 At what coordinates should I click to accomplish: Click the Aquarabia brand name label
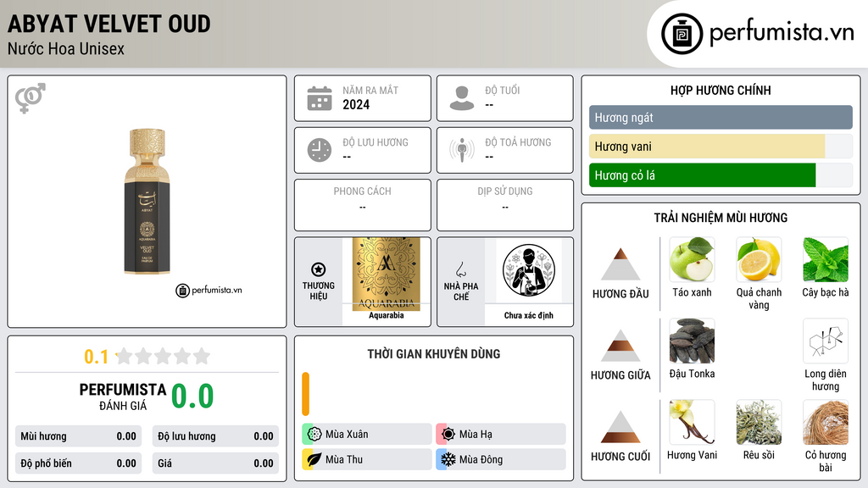(387, 315)
